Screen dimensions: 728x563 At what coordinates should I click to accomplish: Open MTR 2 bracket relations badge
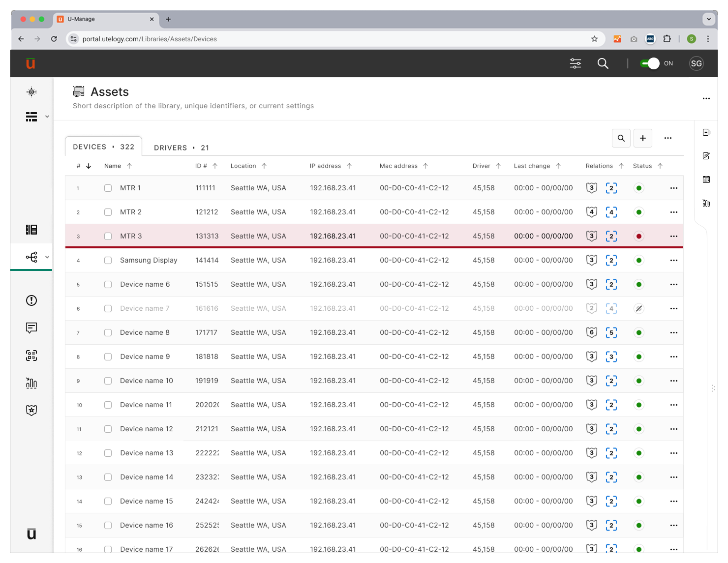pos(611,212)
